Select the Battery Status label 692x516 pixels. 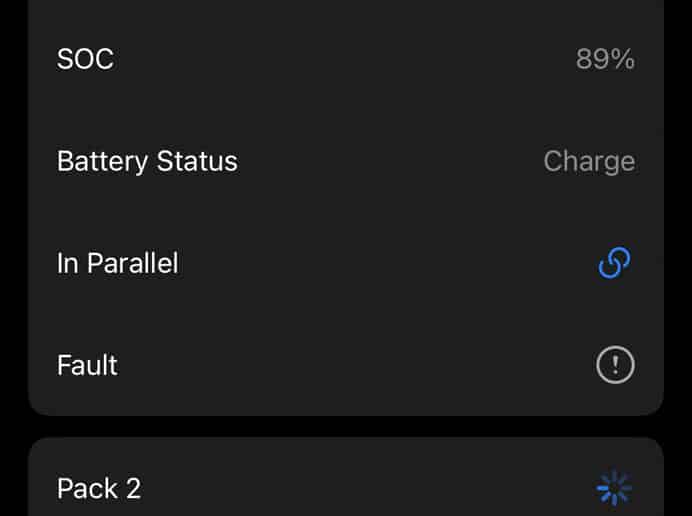click(147, 162)
